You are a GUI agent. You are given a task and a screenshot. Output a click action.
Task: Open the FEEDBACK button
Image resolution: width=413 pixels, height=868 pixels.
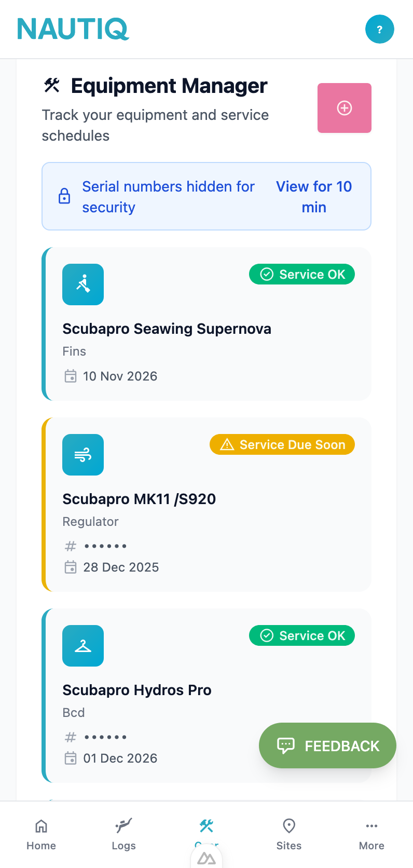pos(327,745)
